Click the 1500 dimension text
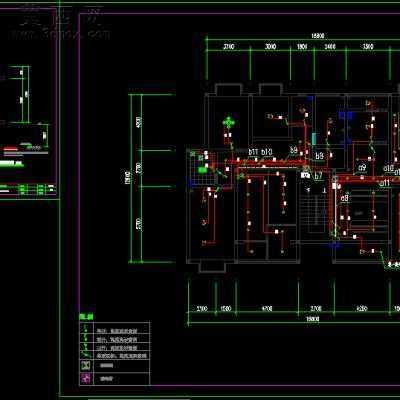The image size is (400, 400). [x=226, y=308]
